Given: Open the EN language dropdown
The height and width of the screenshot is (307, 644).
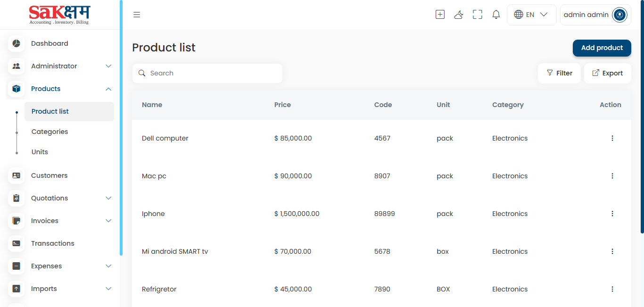Looking at the screenshot, I should 531,15.
